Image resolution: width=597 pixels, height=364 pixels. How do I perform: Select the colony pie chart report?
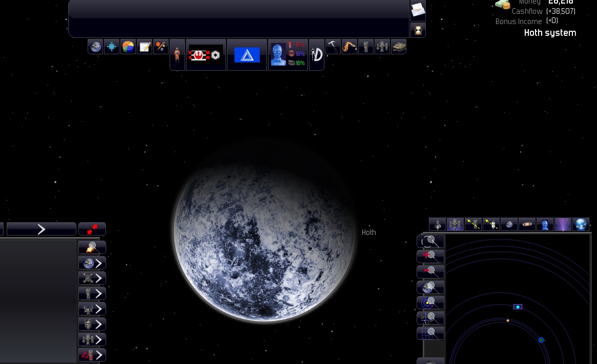128,47
